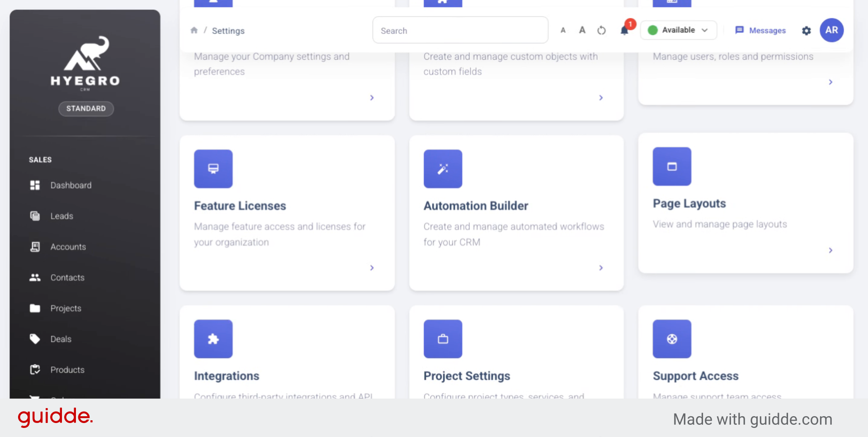Go to Deals in the sidebar
This screenshot has height=437, width=868.
[61, 339]
